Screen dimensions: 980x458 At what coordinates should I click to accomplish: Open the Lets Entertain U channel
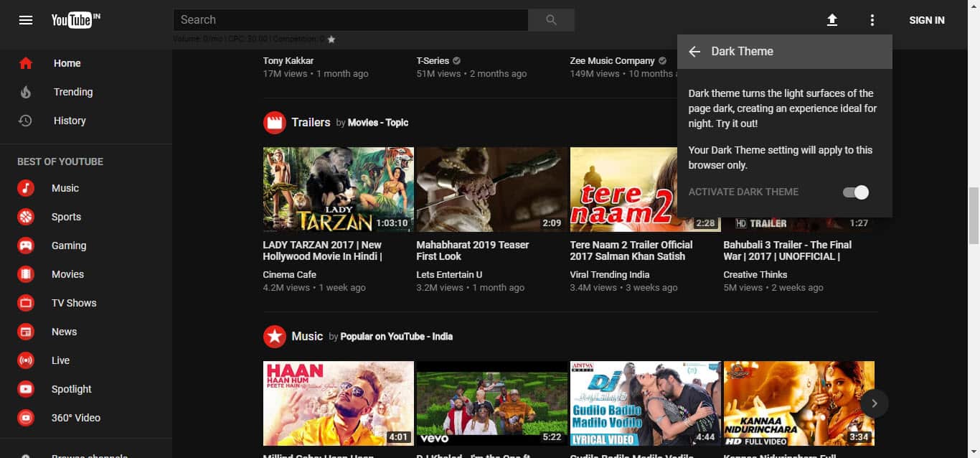point(449,274)
